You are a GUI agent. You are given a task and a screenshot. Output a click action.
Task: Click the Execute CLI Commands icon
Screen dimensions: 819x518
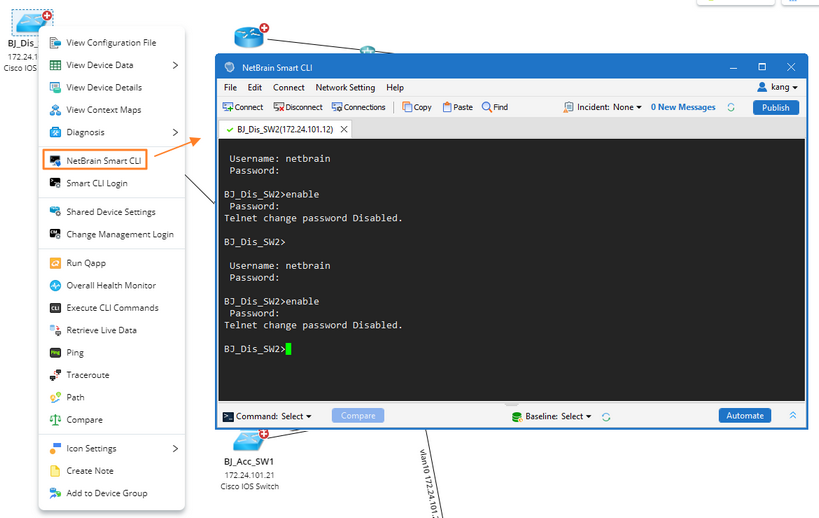(55, 308)
